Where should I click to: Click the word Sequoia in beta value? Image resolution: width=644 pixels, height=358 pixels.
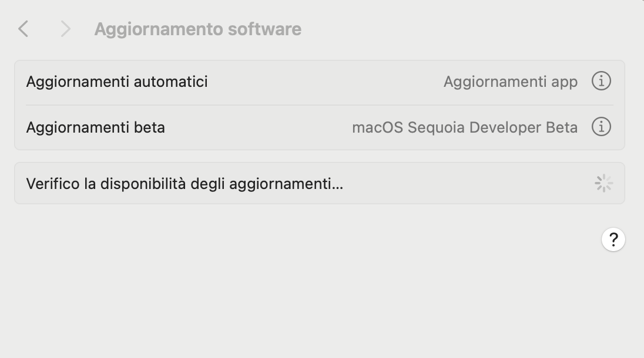coord(436,127)
